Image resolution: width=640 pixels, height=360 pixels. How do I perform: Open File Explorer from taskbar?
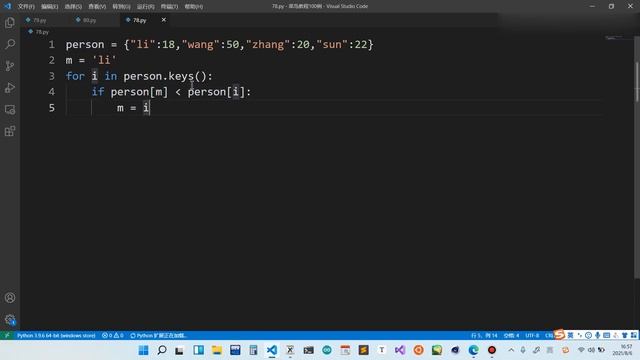217,350
